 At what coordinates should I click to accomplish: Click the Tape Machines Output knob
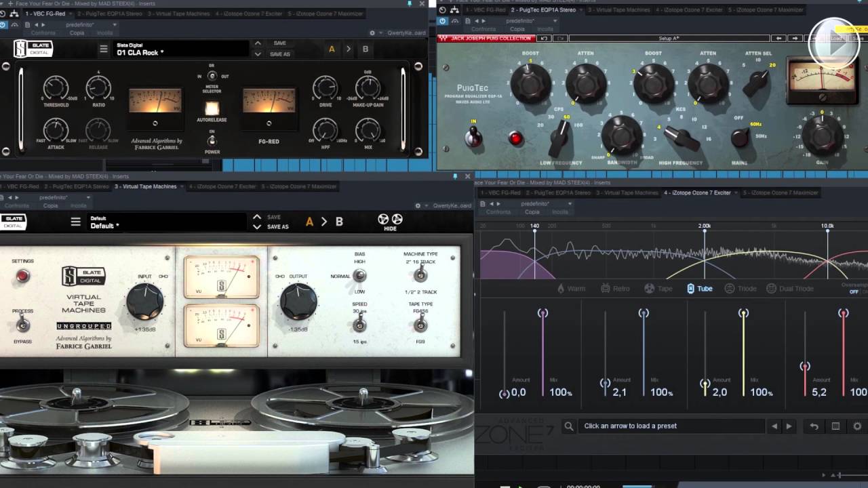pos(298,302)
